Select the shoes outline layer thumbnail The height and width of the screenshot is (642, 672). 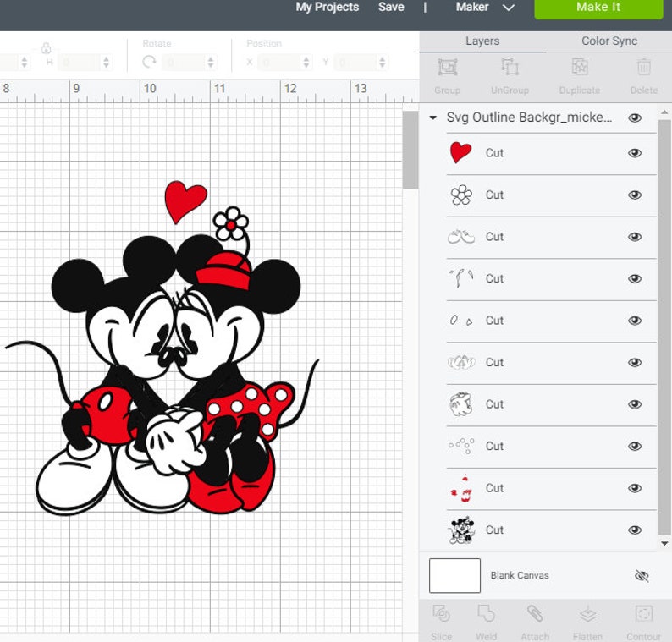(461, 236)
